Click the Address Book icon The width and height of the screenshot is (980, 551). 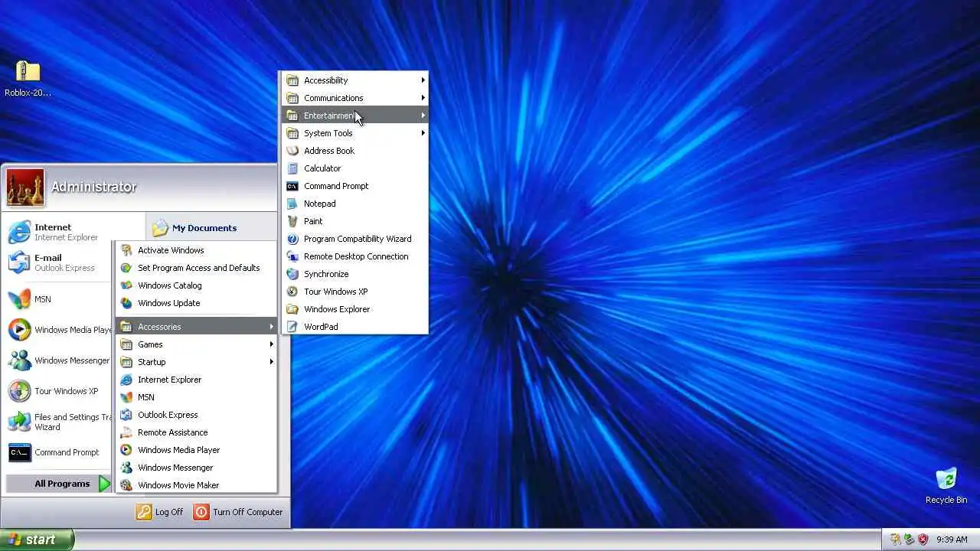point(292,151)
